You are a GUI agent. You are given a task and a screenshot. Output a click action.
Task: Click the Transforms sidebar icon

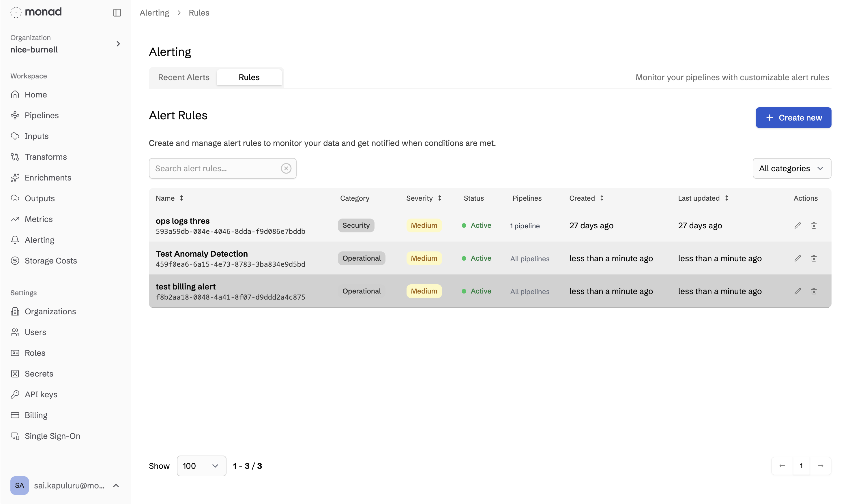click(15, 157)
